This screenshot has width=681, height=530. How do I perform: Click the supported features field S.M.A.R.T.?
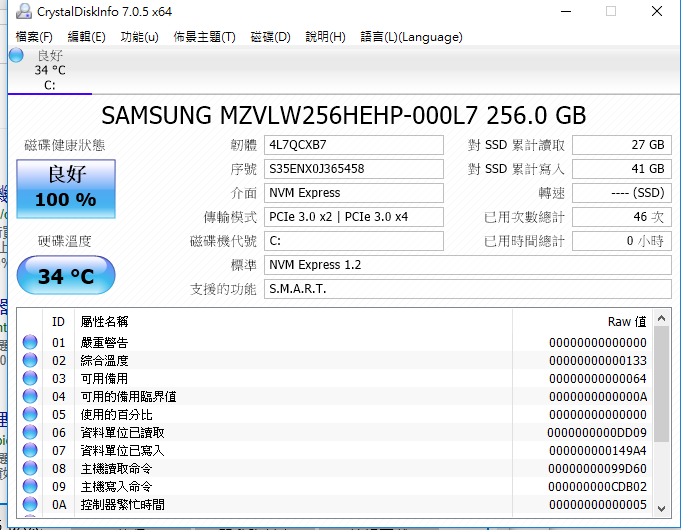(468, 289)
